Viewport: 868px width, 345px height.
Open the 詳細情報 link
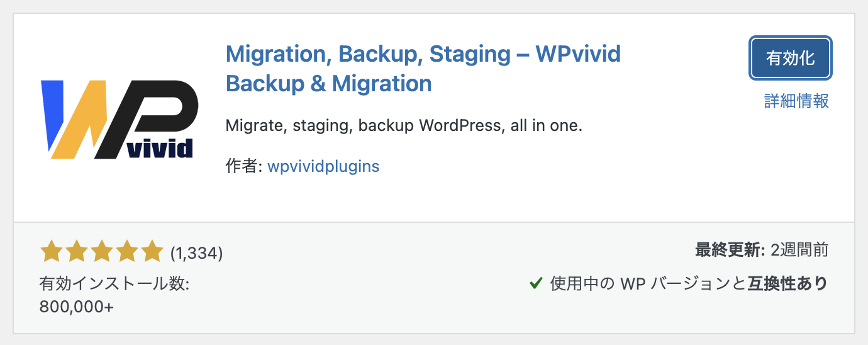[x=796, y=101]
